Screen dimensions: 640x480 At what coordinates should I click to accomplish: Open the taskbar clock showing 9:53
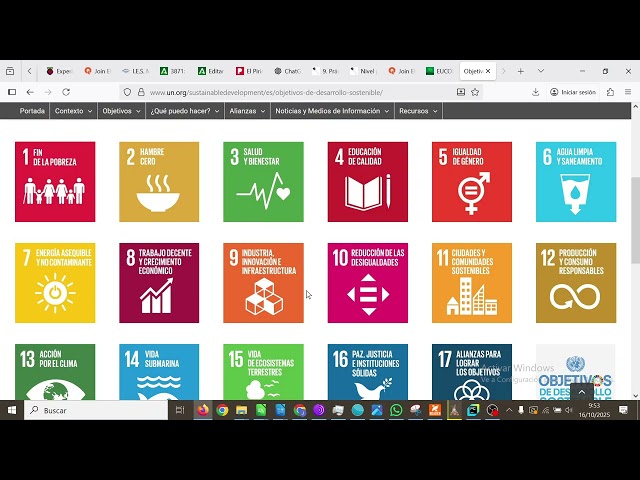(x=594, y=410)
